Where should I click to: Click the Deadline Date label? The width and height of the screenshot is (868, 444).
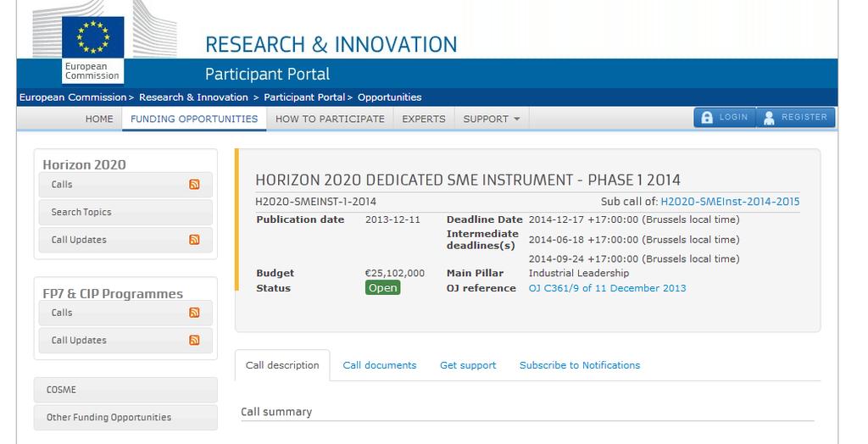(x=484, y=219)
